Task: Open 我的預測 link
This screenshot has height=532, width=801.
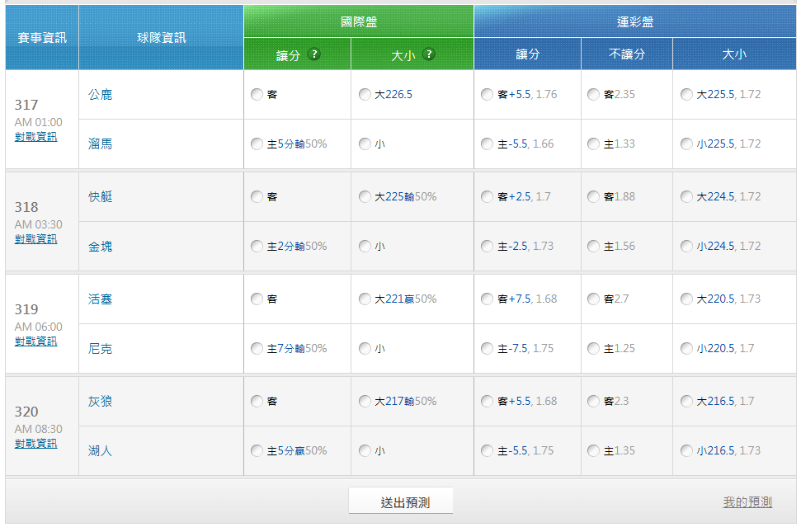Action: point(747,502)
